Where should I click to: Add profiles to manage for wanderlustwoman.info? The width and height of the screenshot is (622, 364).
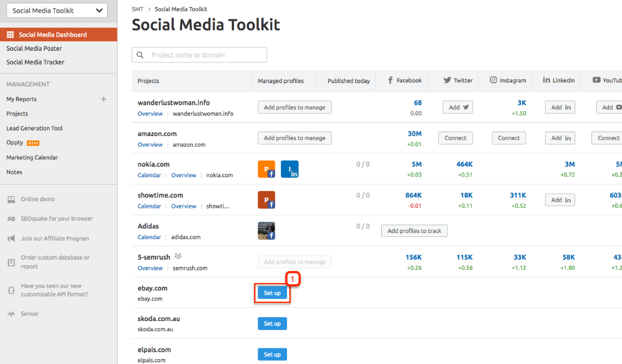294,107
